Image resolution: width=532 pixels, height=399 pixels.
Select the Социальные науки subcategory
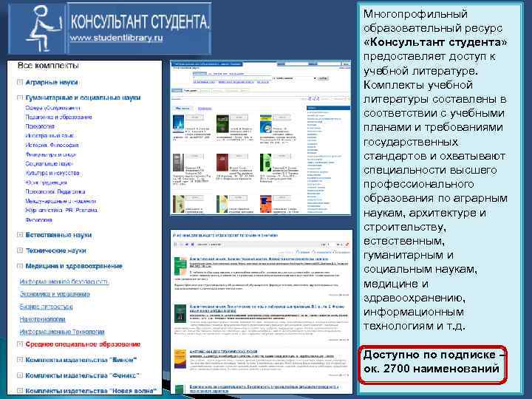pos(49,163)
